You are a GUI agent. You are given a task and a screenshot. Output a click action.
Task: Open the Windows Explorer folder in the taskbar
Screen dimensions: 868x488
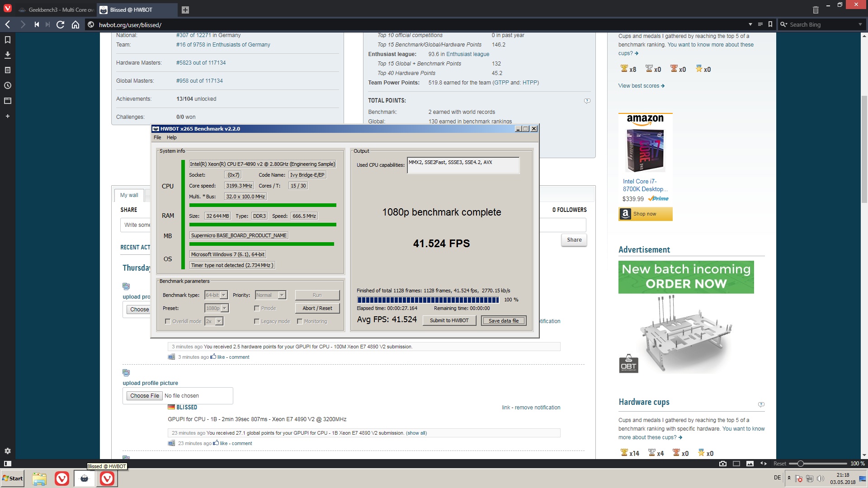point(39,479)
